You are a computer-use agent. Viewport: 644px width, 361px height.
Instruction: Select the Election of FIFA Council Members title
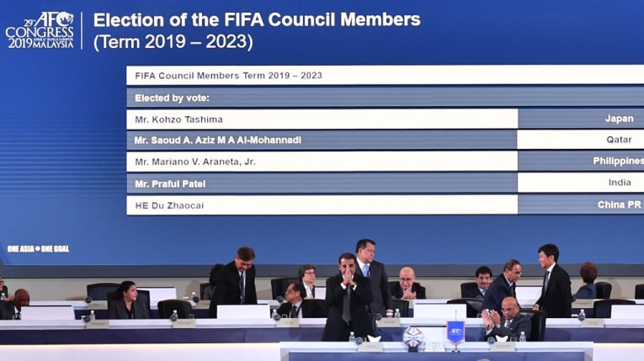tap(257, 19)
